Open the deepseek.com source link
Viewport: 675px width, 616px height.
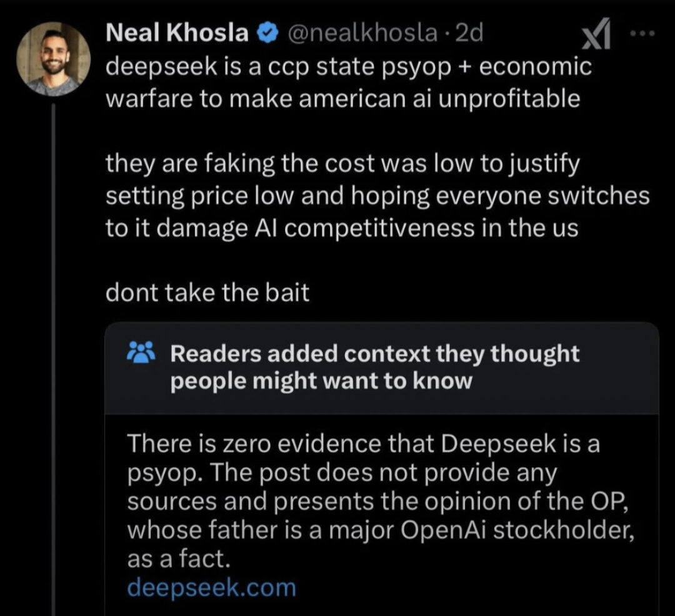pos(211,587)
